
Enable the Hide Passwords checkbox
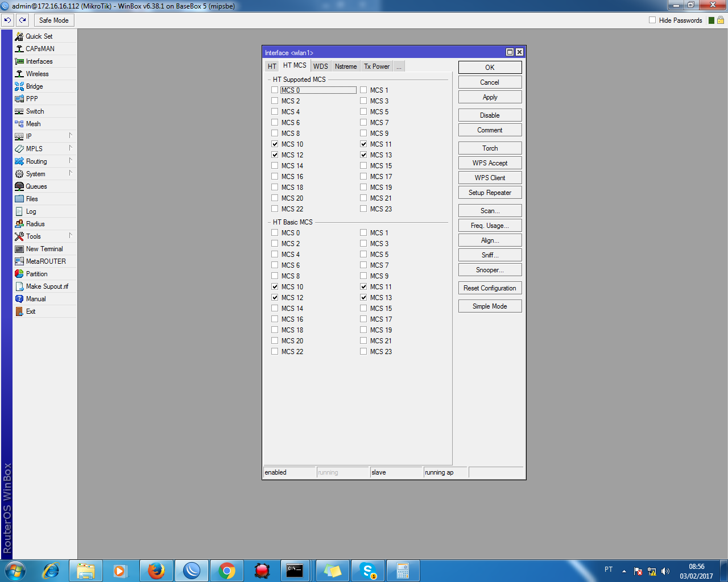(x=652, y=20)
